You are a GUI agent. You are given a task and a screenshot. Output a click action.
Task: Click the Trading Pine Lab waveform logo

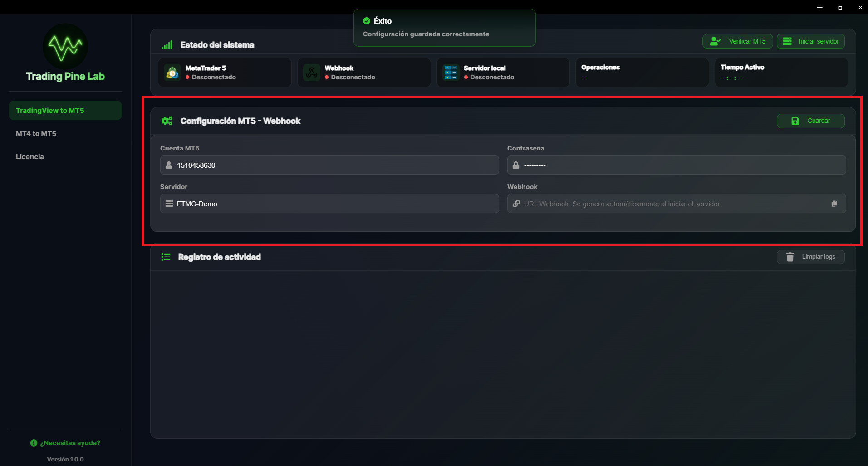pyautogui.click(x=65, y=46)
